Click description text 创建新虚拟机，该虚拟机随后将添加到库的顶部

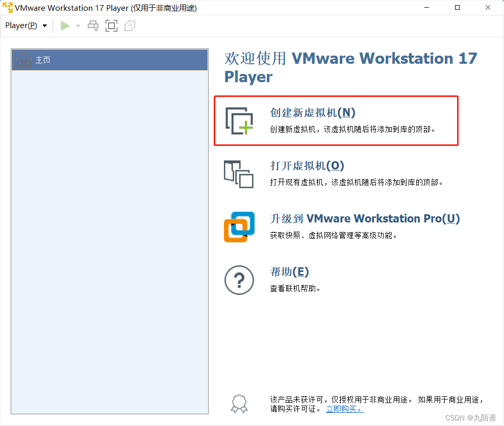click(x=352, y=129)
